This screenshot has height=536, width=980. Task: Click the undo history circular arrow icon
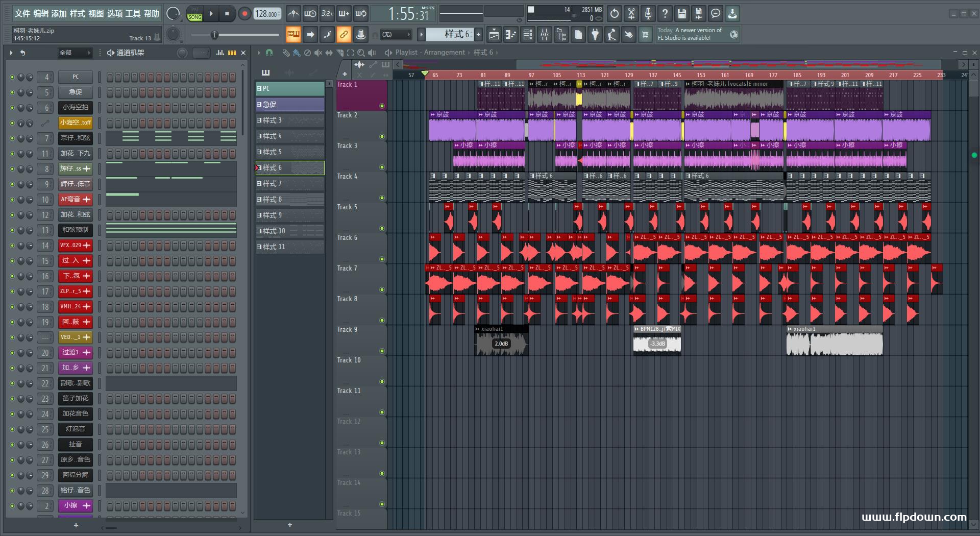tap(615, 14)
